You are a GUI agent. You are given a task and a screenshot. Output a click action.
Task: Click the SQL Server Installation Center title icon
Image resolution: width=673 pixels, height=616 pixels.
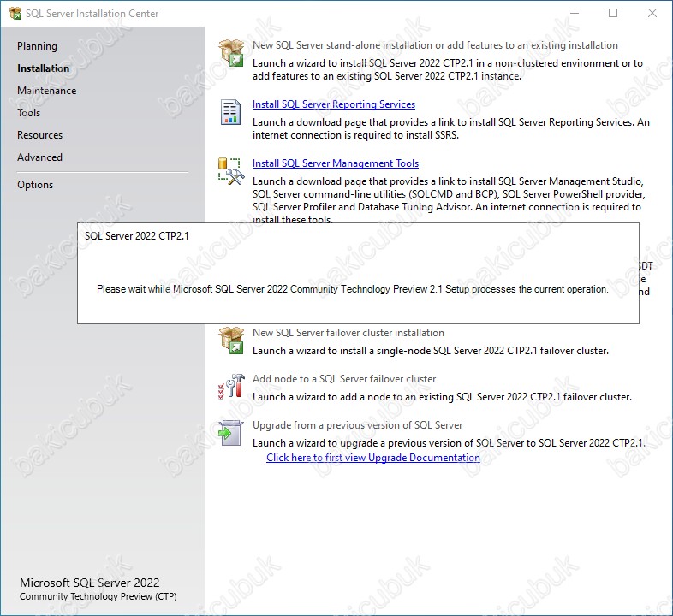[x=15, y=14]
